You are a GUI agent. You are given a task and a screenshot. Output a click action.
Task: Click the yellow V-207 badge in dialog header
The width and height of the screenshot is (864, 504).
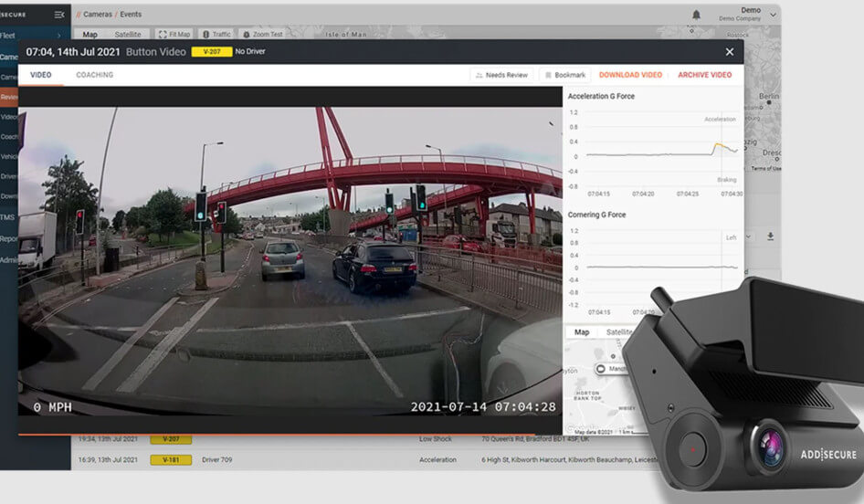(212, 52)
